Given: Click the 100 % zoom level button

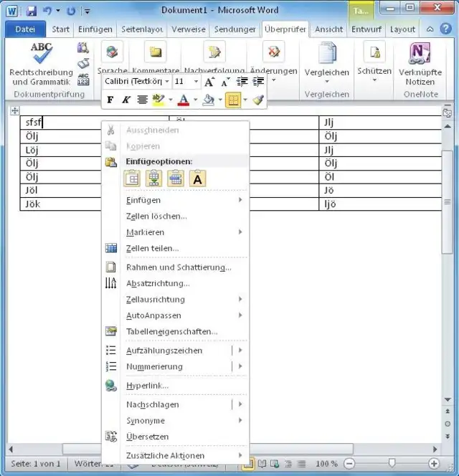Looking at the screenshot, I should [326, 464].
